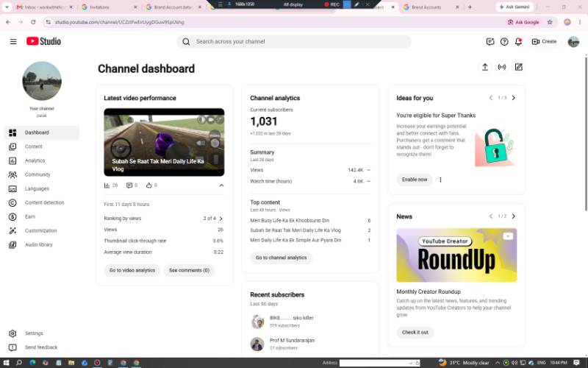588x368 pixels.
Task: Click the browser reload button
Action: tap(33, 22)
